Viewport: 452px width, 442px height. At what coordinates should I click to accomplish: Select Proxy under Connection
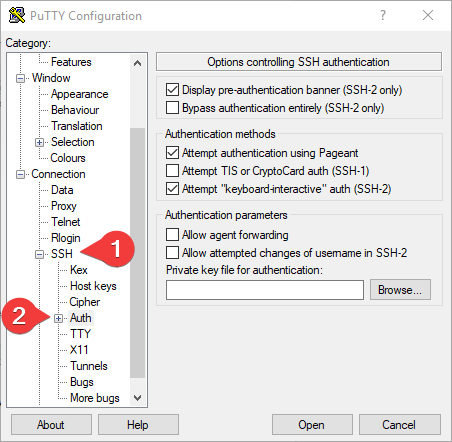64,206
